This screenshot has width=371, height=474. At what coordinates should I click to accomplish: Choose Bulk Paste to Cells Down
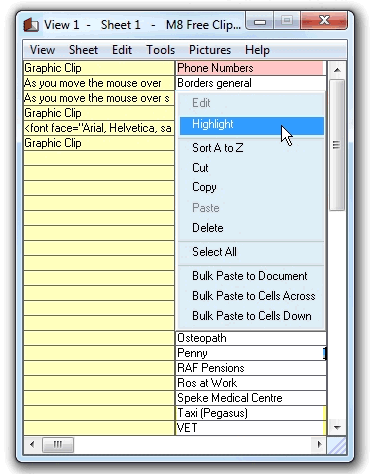[x=252, y=316]
